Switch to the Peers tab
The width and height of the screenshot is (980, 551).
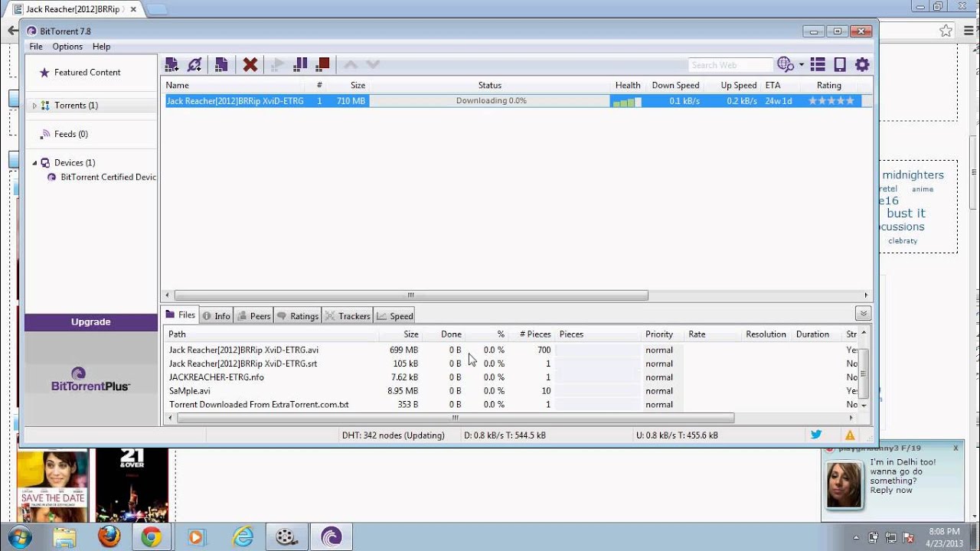point(254,316)
